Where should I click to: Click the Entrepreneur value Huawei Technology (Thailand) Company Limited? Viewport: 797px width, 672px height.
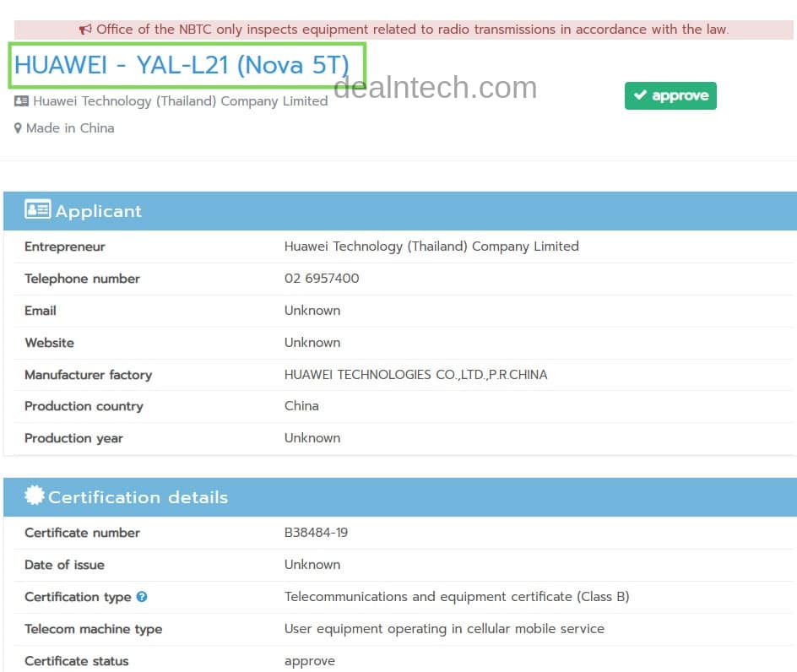point(431,247)
